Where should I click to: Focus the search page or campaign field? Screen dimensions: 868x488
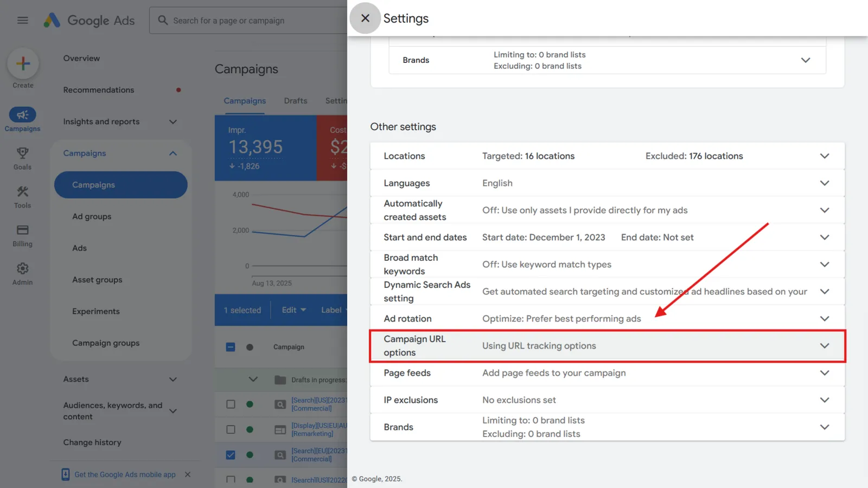pos(248,21)
